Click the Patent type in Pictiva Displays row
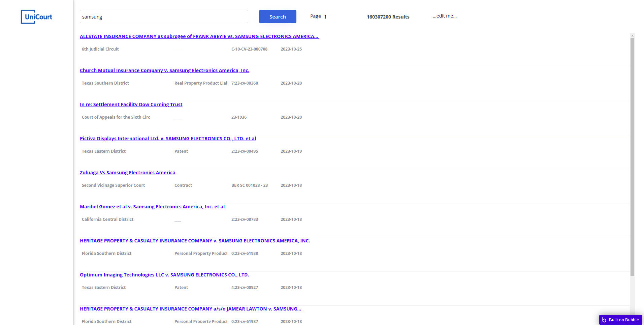 (181, 151)
